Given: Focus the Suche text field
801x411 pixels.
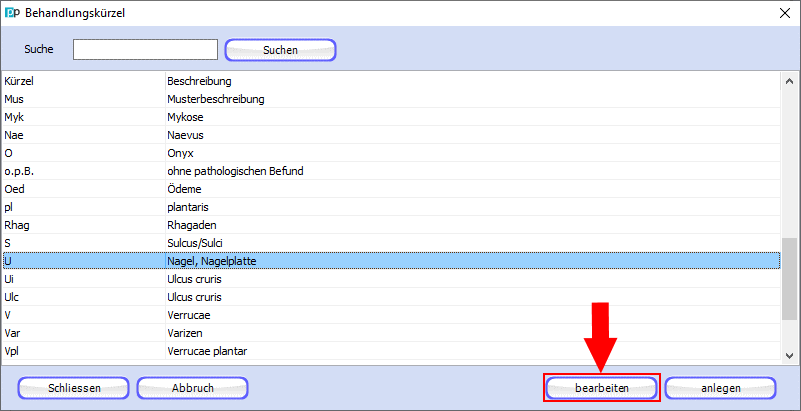Looking at the screenshot, I should tap(145, 49).
